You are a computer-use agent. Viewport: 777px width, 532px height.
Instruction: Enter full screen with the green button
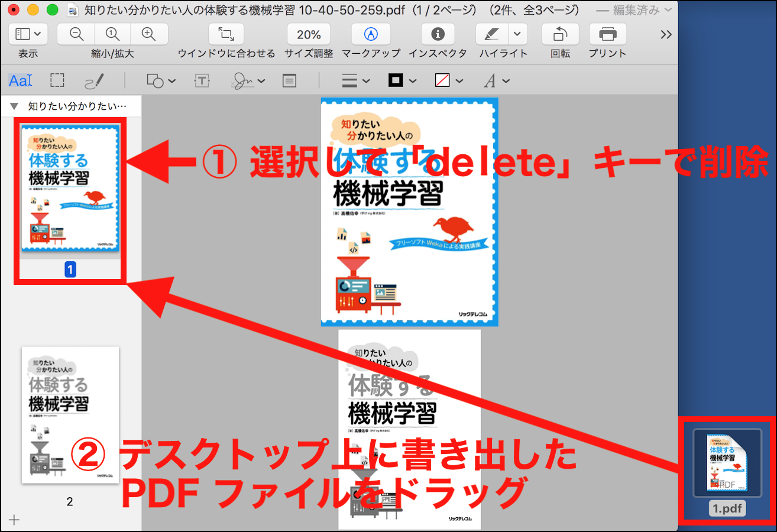tap(52, 10)
